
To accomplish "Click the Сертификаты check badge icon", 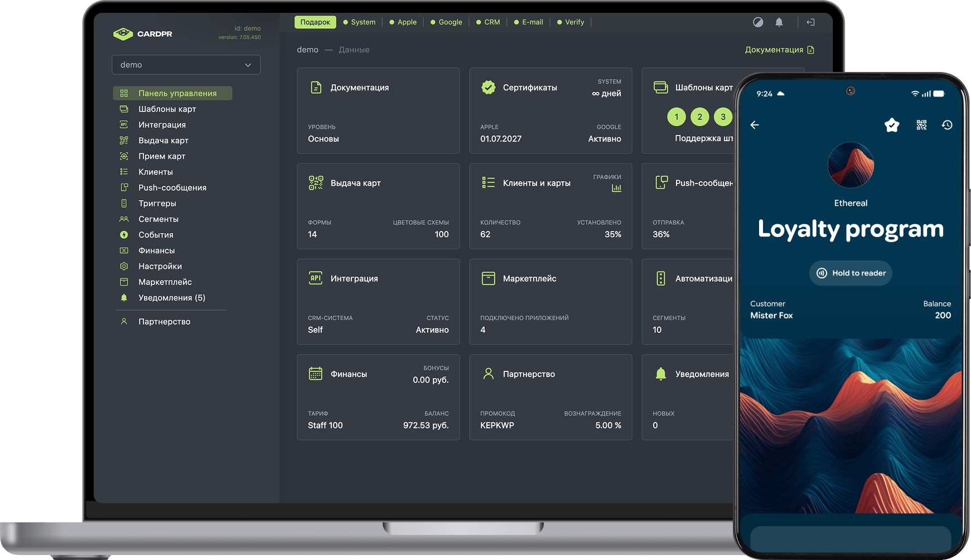I will click(489, 88).
